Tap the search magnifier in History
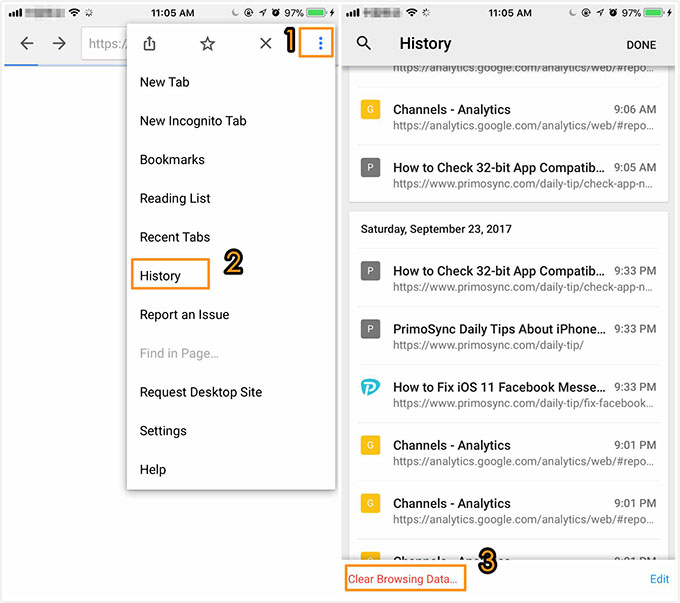Viewport: 680px width, 603px height. click(x=363, y=43)
